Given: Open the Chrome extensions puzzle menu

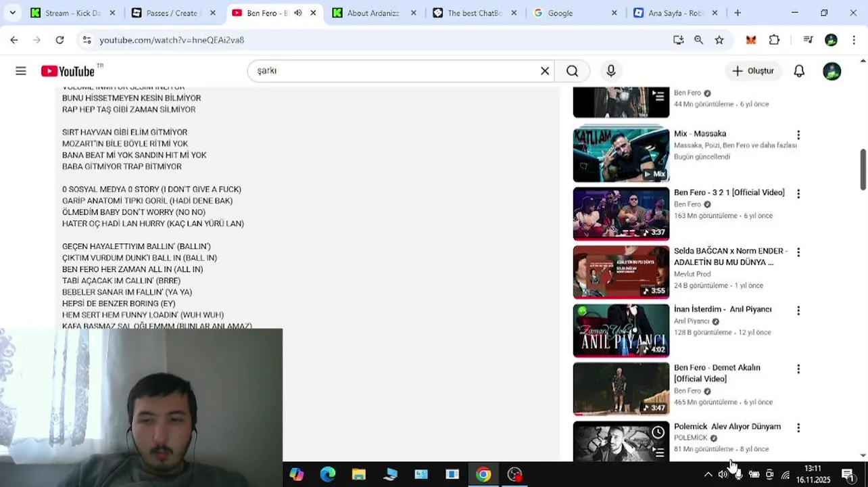Looking at the screenshot, I should [774, 40].
